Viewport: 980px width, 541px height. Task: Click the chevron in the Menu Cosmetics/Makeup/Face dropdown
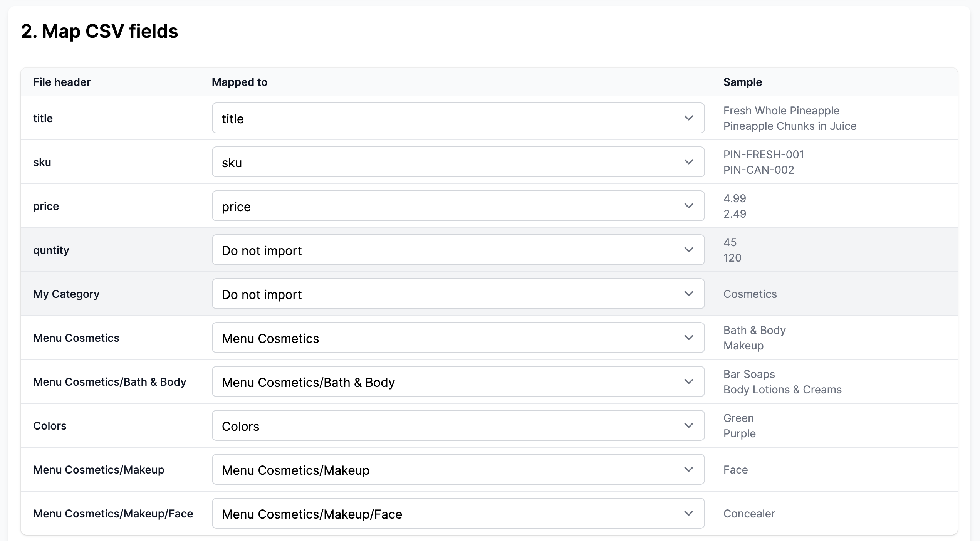click(x=688, y=514)
